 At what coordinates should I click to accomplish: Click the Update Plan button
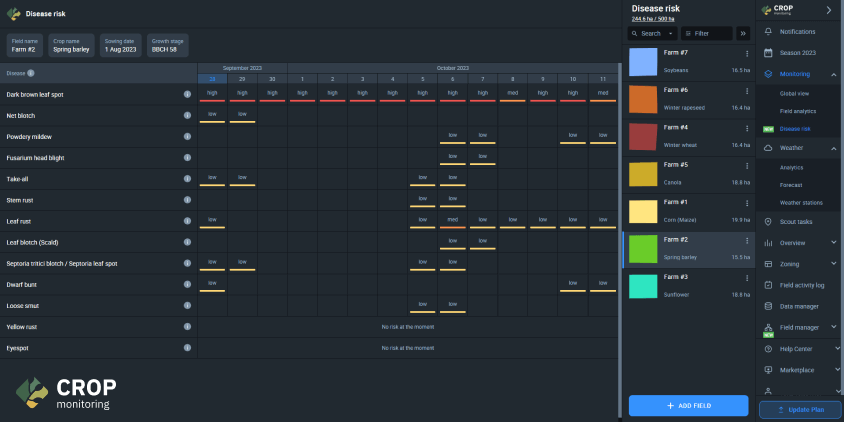click(800, 410)
